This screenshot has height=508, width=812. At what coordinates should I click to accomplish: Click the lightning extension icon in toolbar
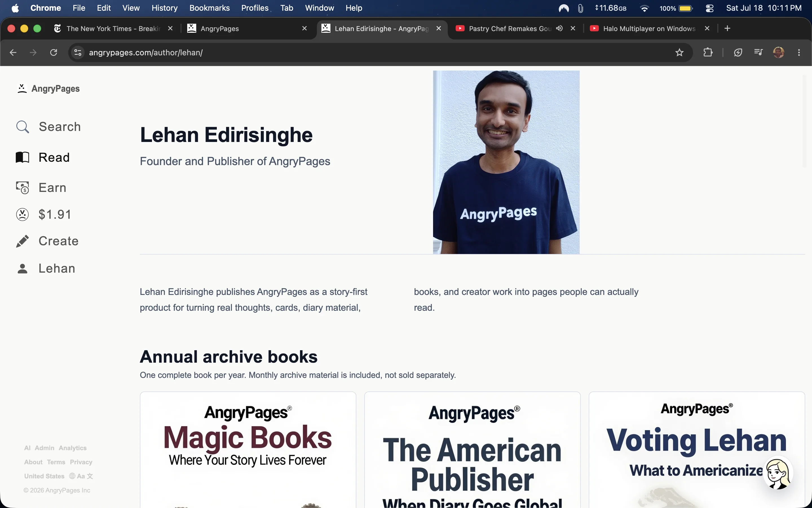(x=738, y=52)
